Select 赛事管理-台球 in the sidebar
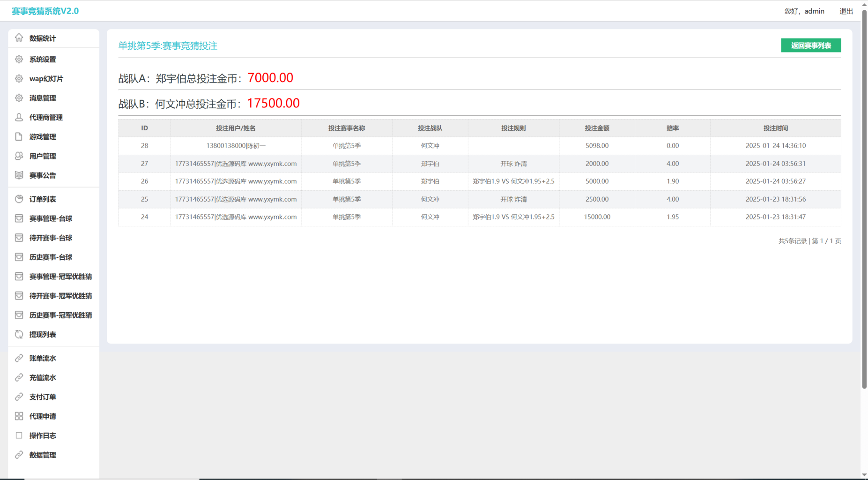Viewport: 868px width, 480px height. click(x=51, y=218)
